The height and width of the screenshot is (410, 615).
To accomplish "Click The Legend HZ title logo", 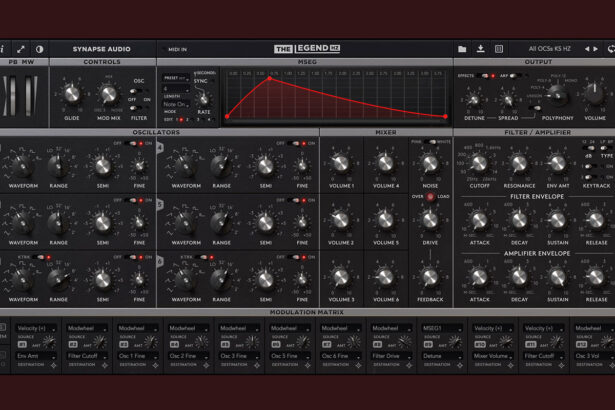I will click(307, 49).
